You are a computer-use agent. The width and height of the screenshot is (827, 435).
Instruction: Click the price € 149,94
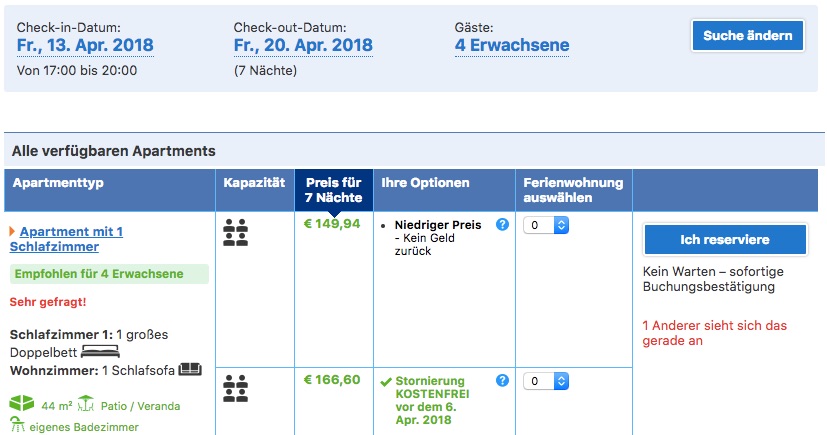332,224
